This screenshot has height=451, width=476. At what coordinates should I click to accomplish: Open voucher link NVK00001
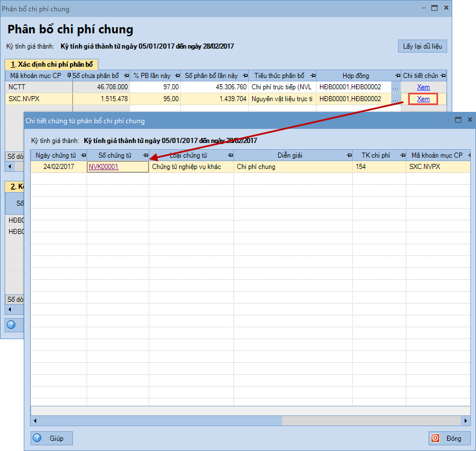click(x=103, y=167)
